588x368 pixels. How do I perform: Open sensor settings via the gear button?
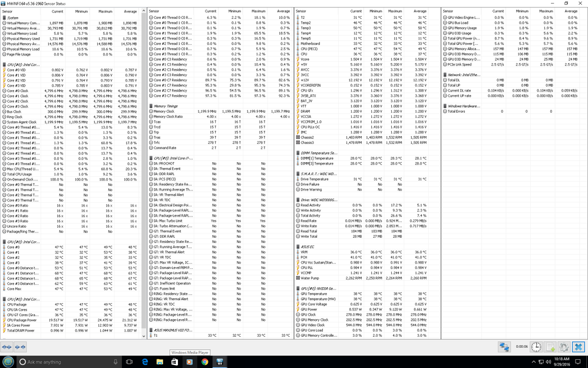pos(564,347)
